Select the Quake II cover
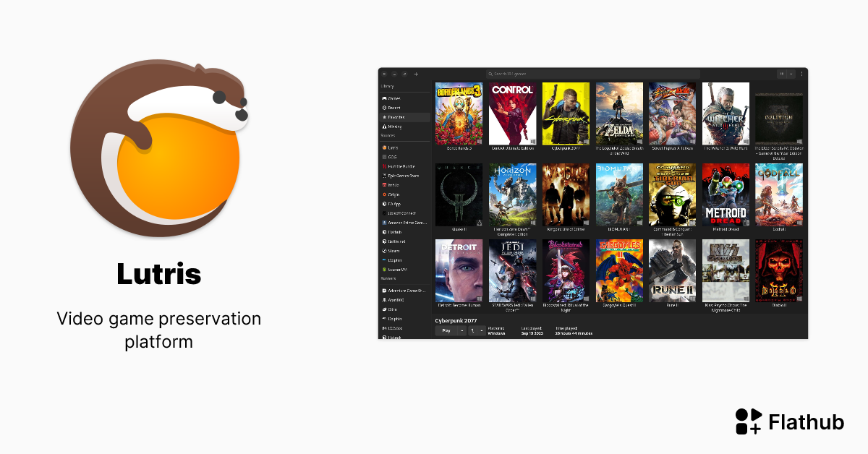Viewport: 868px width, 454px height. point(459,194)
